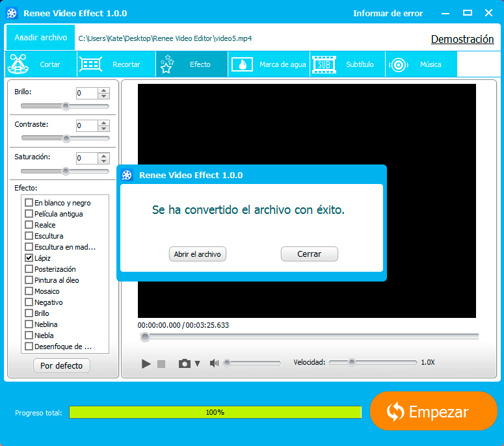
Task: Click the Velocidad speed slider handle
Action: 352,362
